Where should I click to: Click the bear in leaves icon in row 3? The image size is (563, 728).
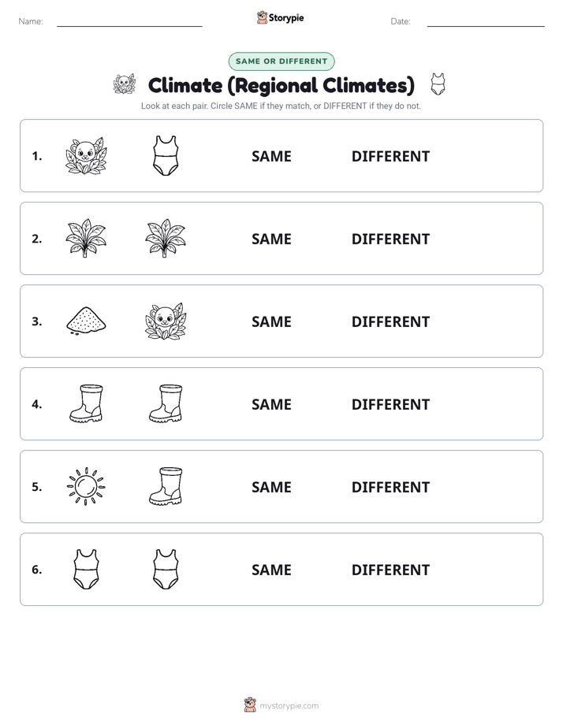click(x=166, y=321)
